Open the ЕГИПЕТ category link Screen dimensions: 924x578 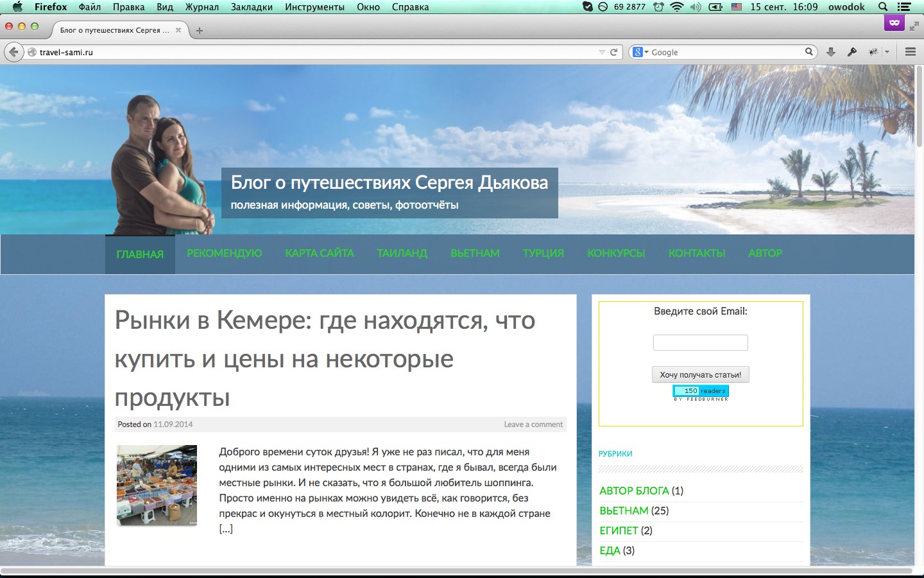tap(619, 530)
